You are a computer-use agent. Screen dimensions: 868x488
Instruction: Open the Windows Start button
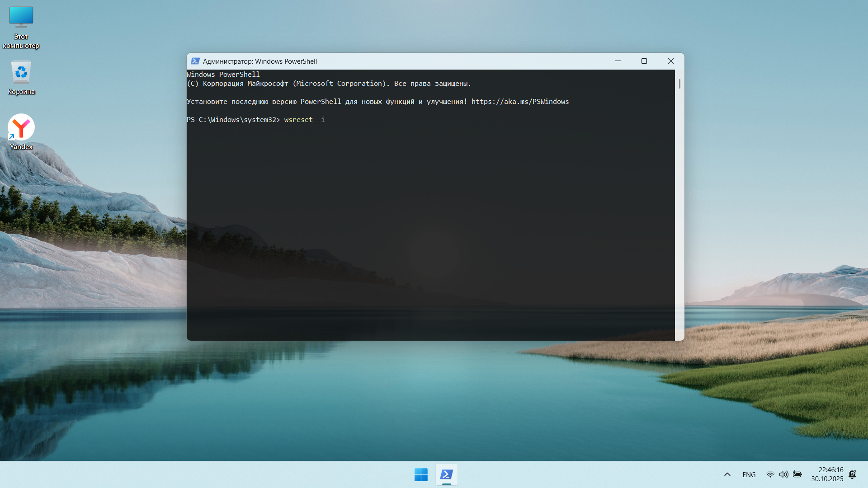(421, 474)
